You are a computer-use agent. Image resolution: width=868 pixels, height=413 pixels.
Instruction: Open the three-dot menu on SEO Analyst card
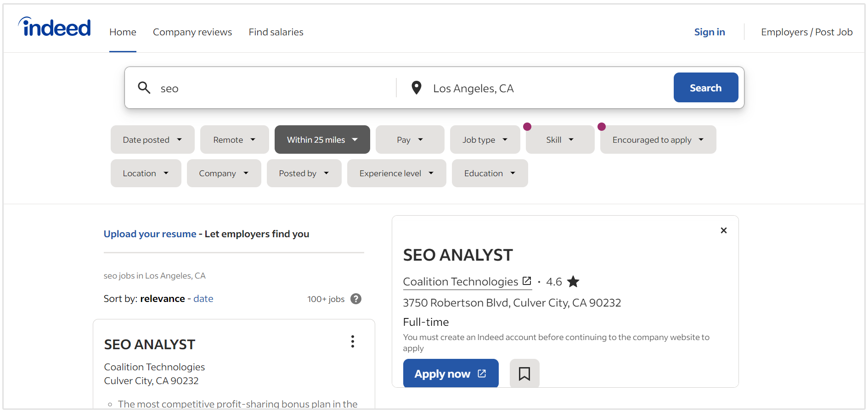coord(352,341)
